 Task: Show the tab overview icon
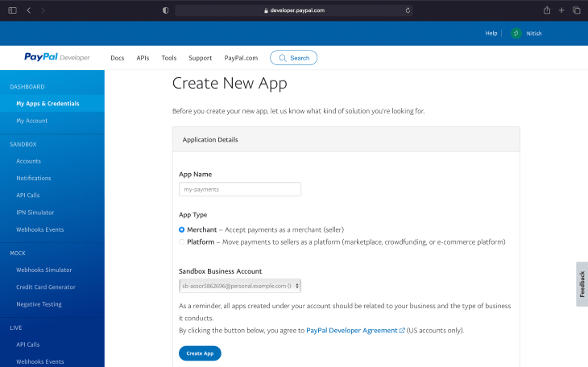point(577,10)
